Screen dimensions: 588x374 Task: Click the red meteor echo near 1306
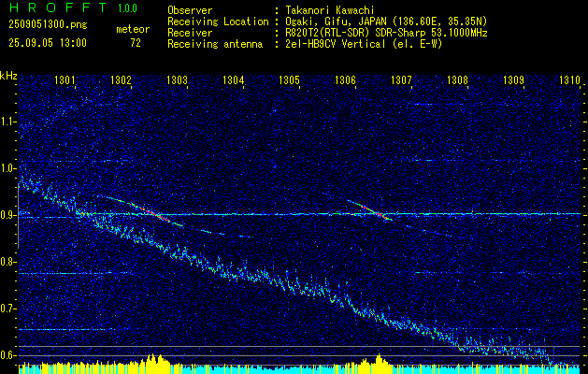point(378,212)
